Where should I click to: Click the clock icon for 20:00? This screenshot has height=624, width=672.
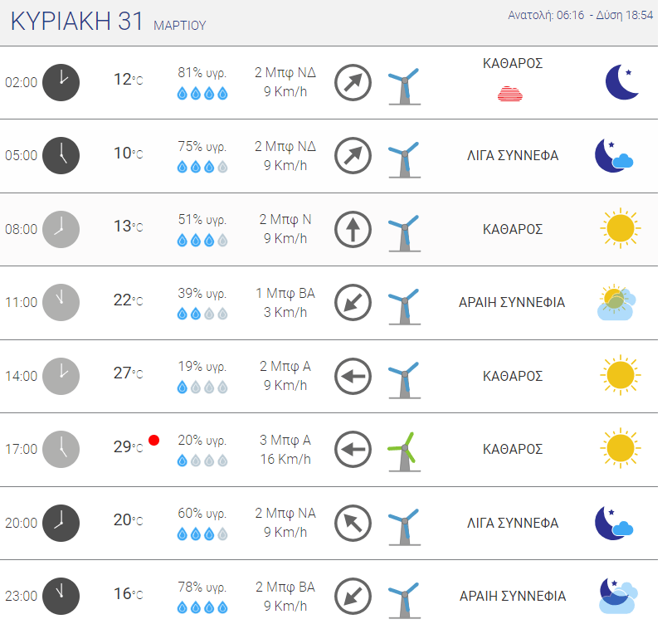pos(61,524)
